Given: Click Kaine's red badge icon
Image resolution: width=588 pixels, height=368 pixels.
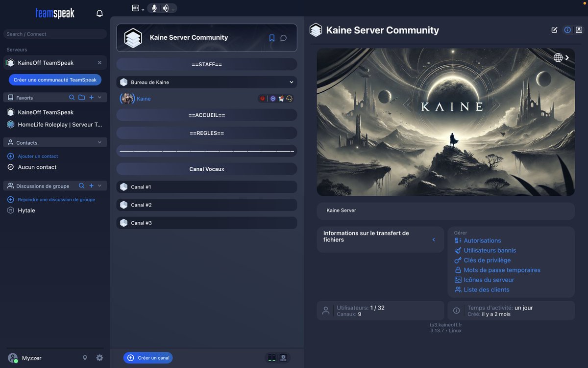Looking at the screenshot, I should click(x=263, y=99).
